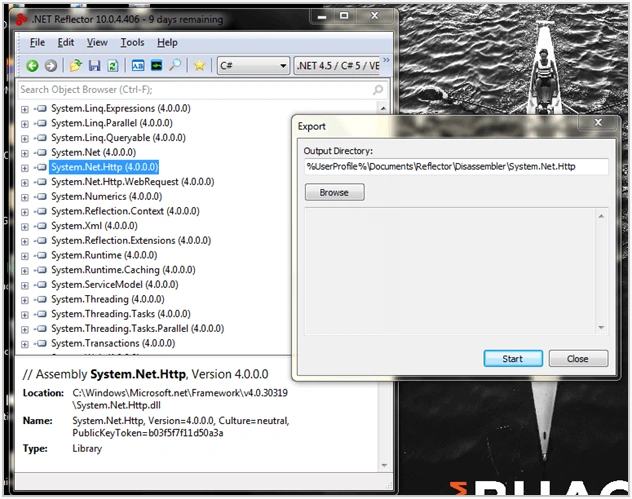Select System.Reflection.Extensions (4.0.0.0)
Image resolution: width=632 pixels, height=499 pixels.
(x=131, y=241)
